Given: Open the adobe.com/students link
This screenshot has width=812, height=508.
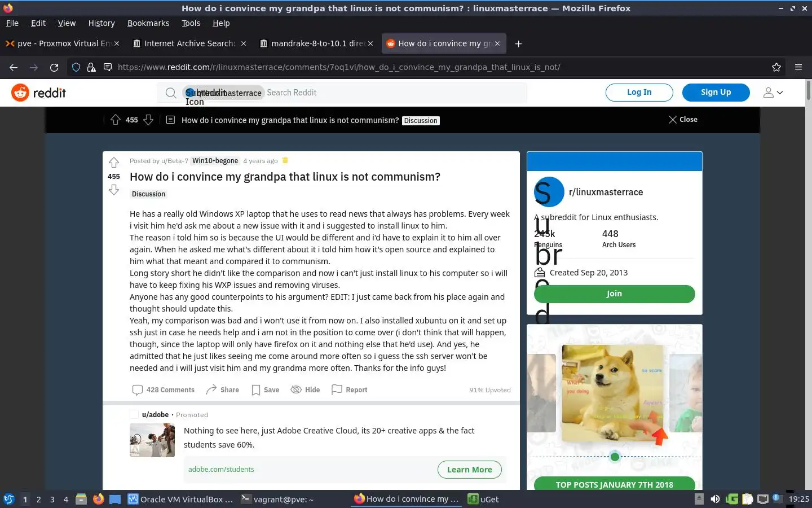Looking at the screenshot, I should click(221, 470).
